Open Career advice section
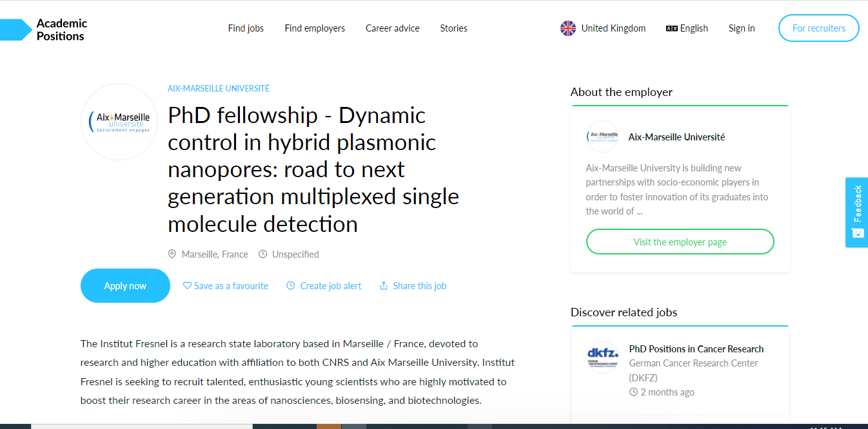 point(392,28)
